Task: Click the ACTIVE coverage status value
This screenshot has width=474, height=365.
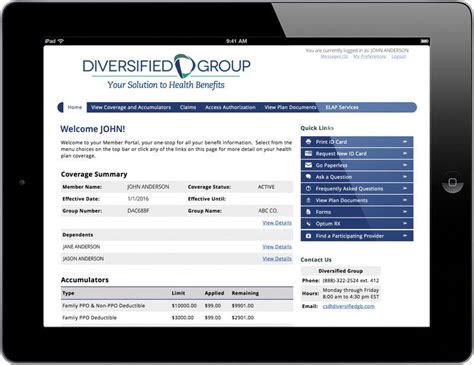Action: [266, 187]
